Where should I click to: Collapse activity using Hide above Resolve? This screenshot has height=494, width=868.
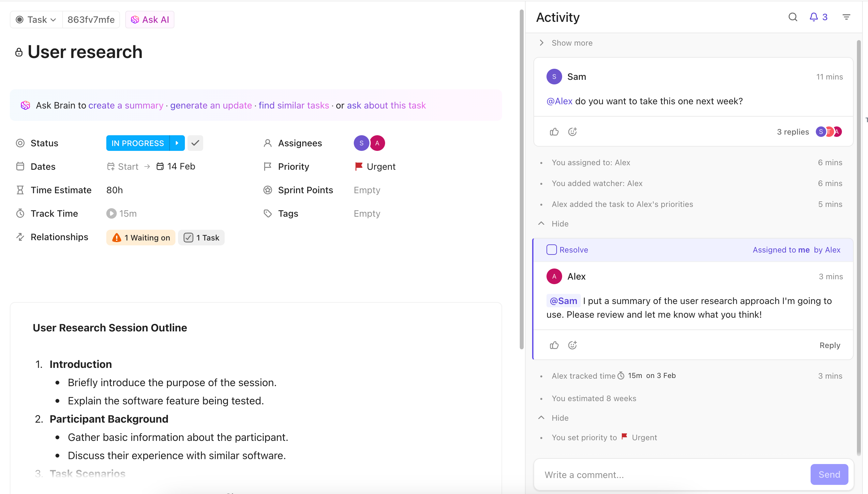pos(560,224)
